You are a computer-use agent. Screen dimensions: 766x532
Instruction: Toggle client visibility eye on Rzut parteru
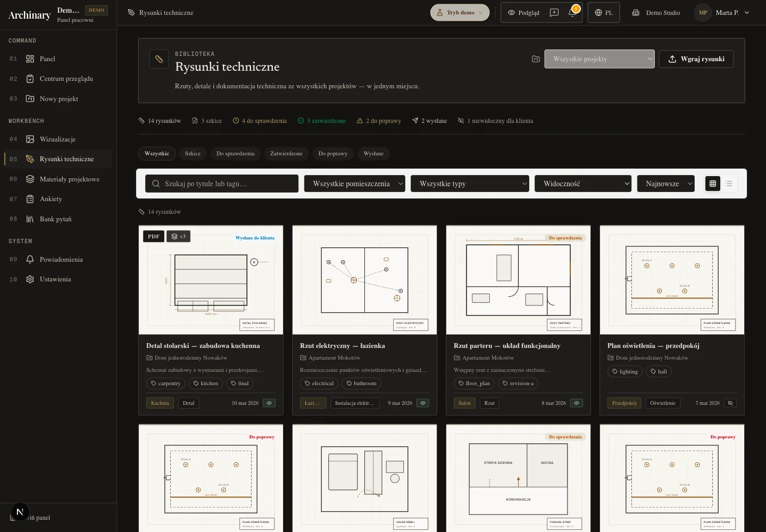(577, 403)
